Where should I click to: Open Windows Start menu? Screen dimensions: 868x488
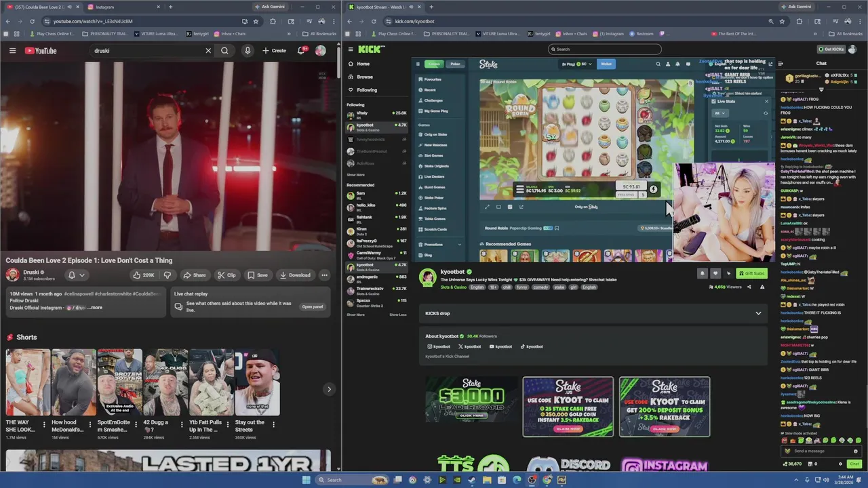click(306, 480)
